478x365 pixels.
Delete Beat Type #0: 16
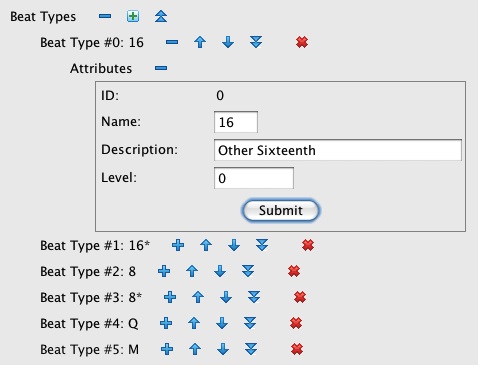tap(302, 42)
